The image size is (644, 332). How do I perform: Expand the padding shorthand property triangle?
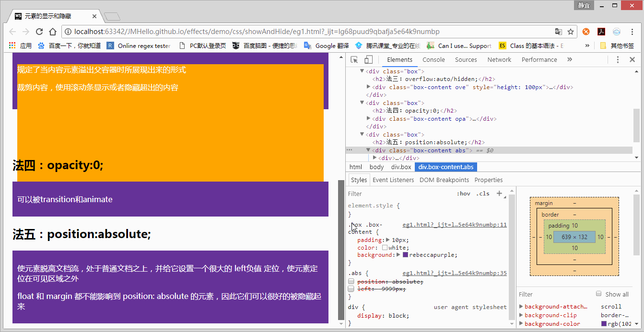pos(388,240)
